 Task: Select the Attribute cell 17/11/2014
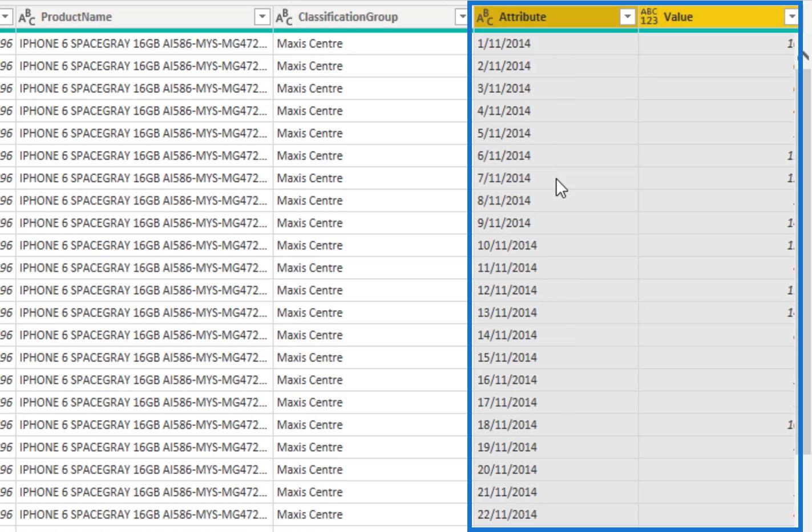[x=555, y=403]
